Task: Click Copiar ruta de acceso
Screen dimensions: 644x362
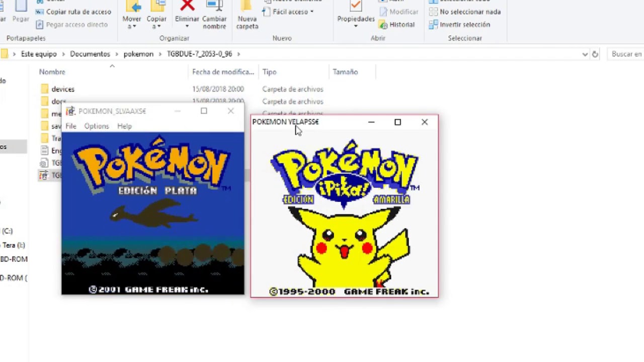Action: pyautogui.click(x=73, y=12)
